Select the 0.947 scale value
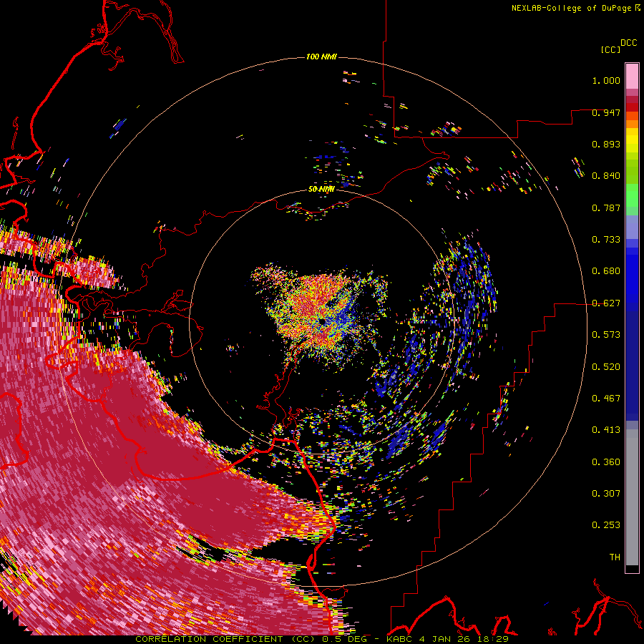644x644 pixels. [x=606, y=112]
